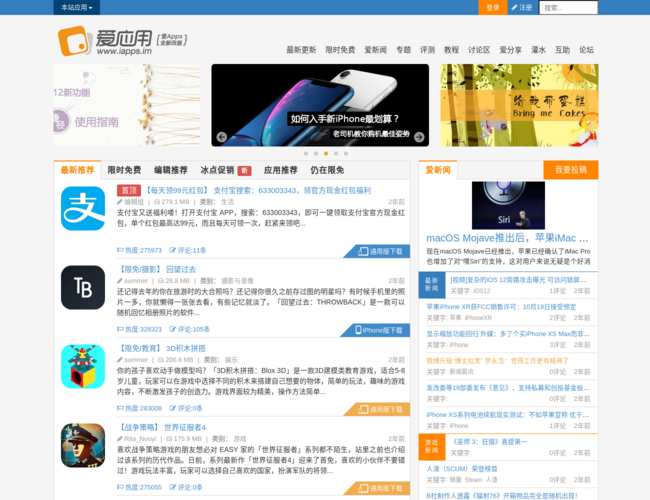The width and height of the screenshot is (650, 500).
Task: Click the 注册 link with pencil icon
Action: tap(521, 7)
